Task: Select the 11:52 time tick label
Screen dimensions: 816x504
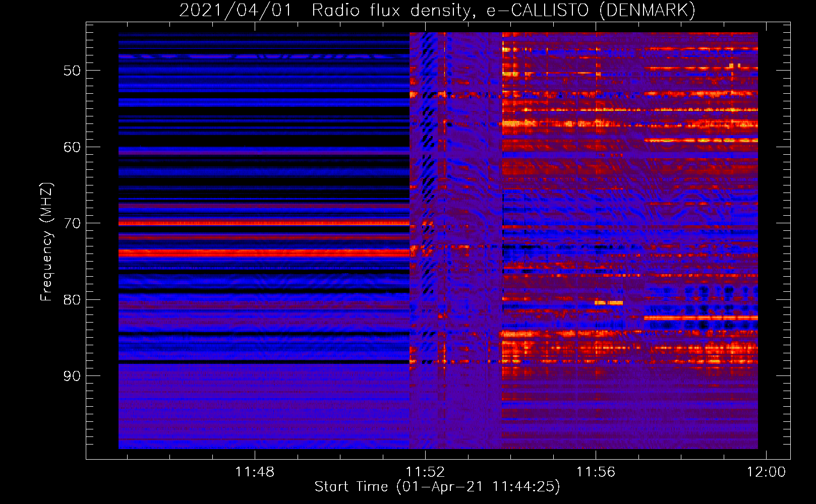Action: point(425,472)
